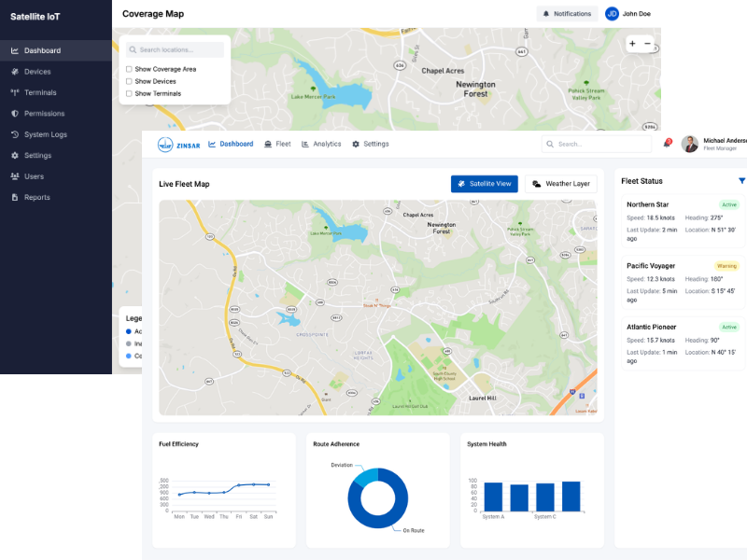Switch to Zinsar Settings tab
Image resolution: width=747 pixels, height=560 pixels.
370,144
